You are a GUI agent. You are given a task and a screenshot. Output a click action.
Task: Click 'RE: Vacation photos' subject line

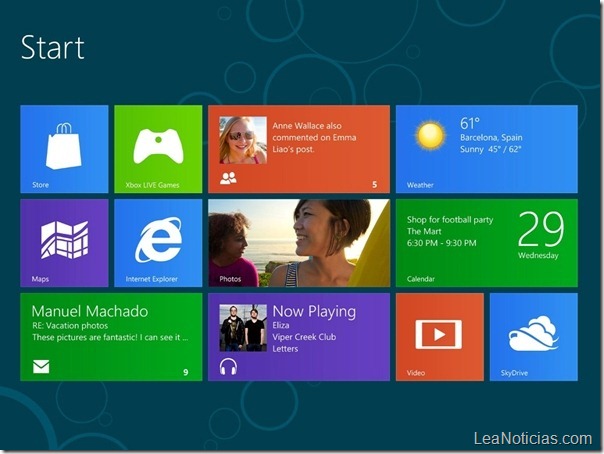pyautogui.click(x=70, y=326)
